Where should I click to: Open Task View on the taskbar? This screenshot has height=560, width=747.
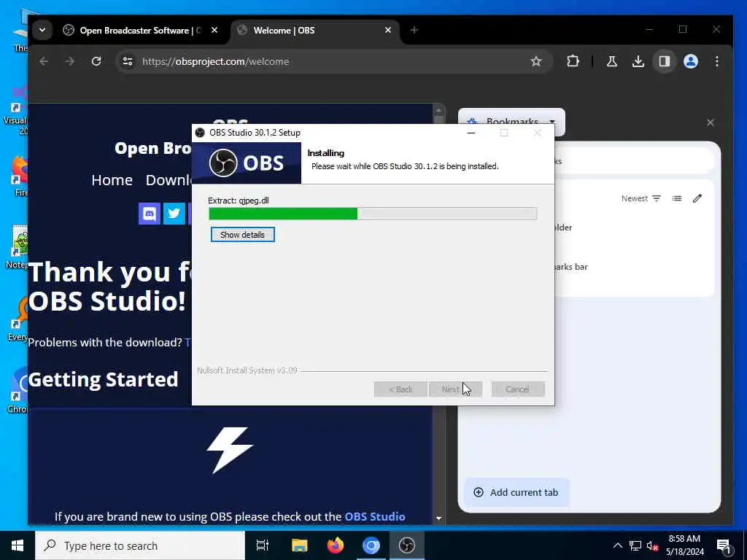tap(263, 545)
